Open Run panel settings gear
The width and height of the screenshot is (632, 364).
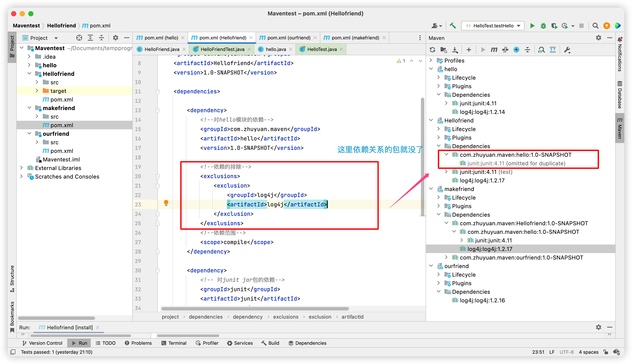[x=598, y=327]
